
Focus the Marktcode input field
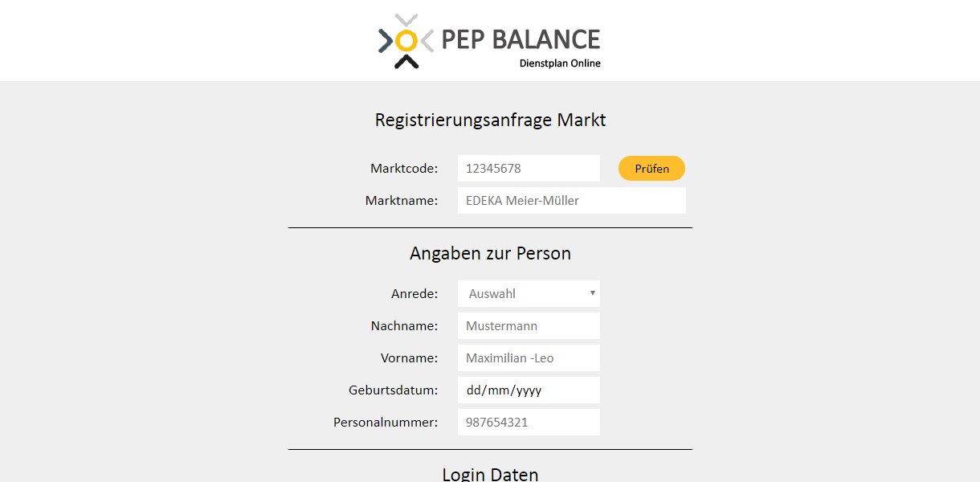(529, 169)
